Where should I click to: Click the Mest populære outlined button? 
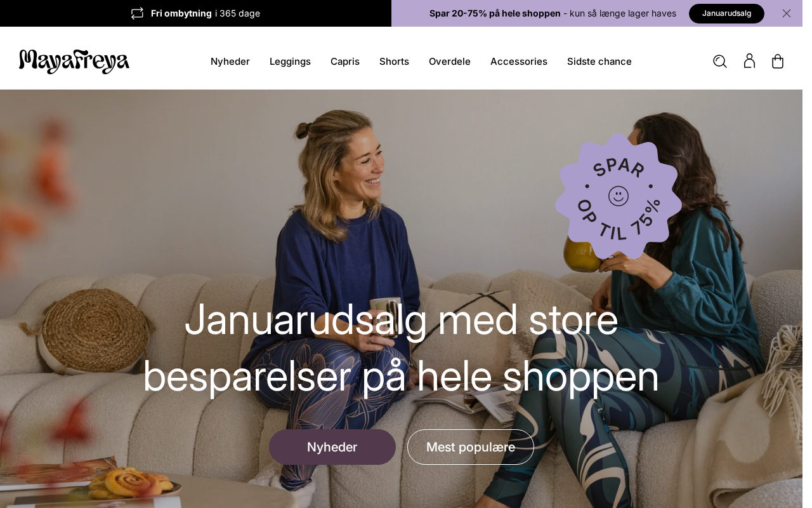(x=471, y=447)
